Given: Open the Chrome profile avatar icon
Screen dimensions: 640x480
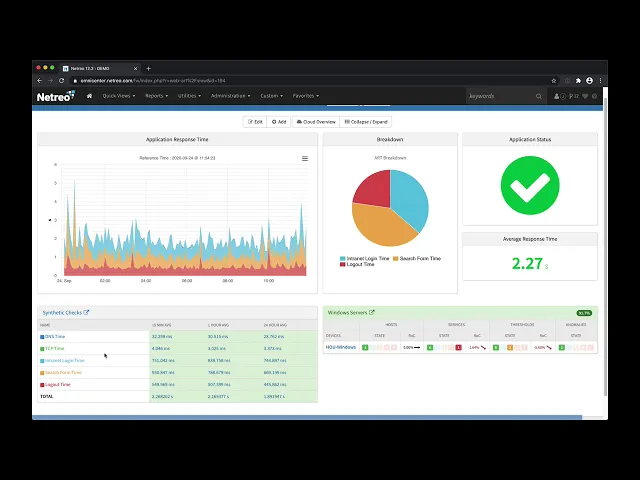Looking at the screenshot, I should click(x=589, y=81).
